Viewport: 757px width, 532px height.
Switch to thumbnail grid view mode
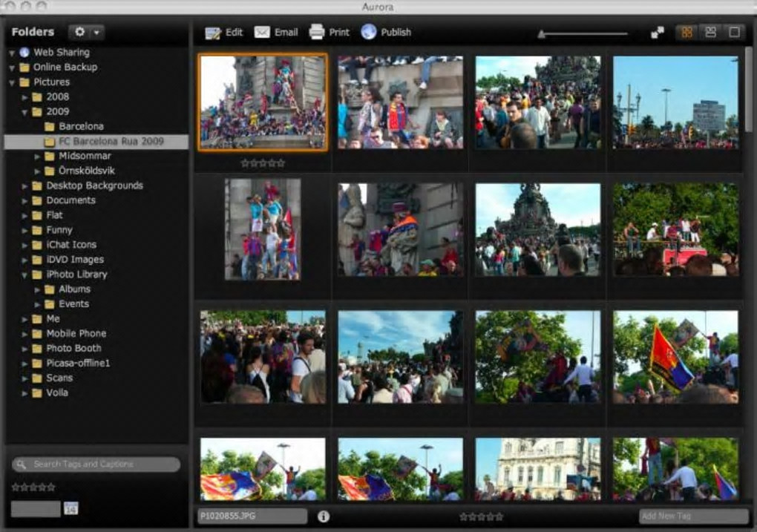point(686,33)
